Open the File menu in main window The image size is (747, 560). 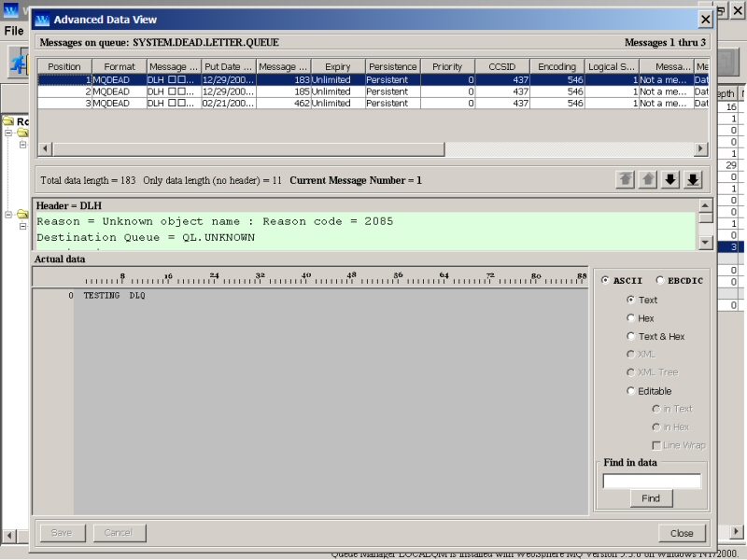14,31
